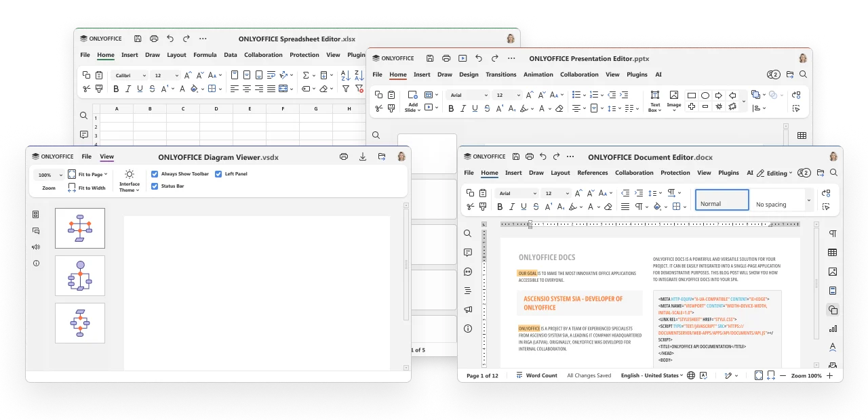
Task: Click the Filter icon in the Spreadsheet Editor
Action: (x=345, y=89)
